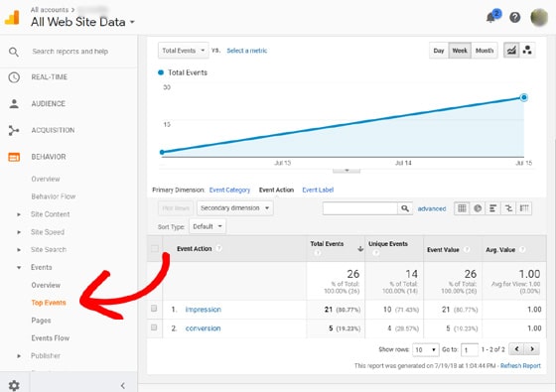Click the conversion event action link

click(203, 328)
